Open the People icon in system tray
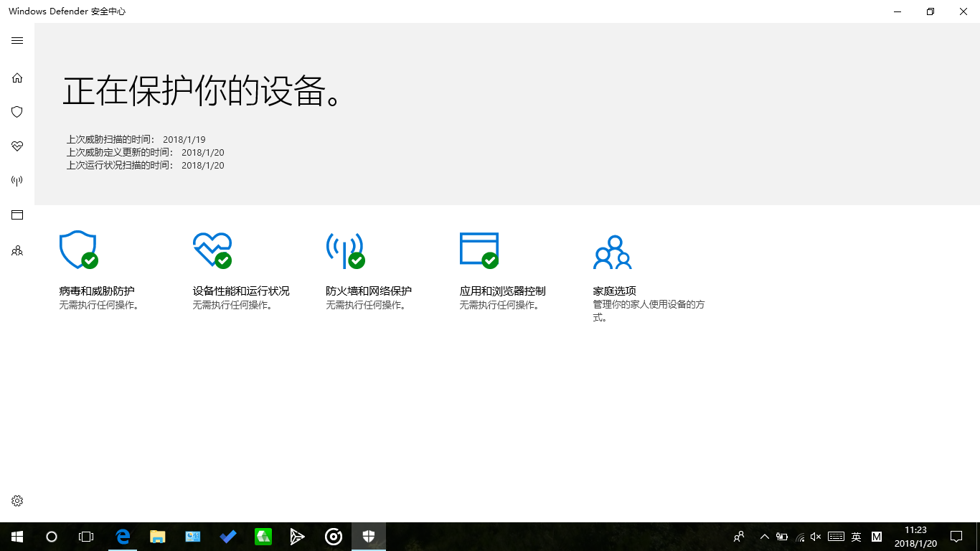980x551 pixels. (x=739, y=537)
